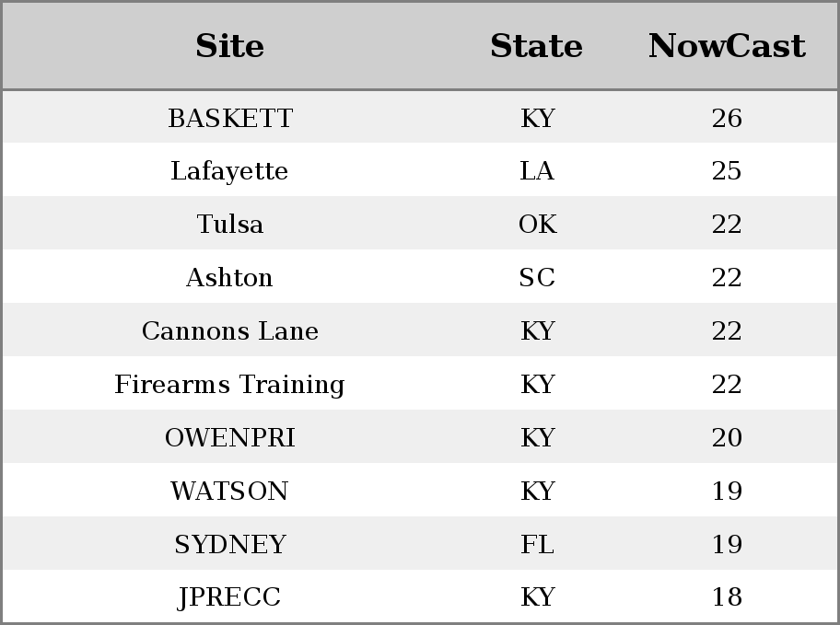Viewport: 840px width, 625px height.
Task: Click the JPRECC site entry
Action: 229,597
